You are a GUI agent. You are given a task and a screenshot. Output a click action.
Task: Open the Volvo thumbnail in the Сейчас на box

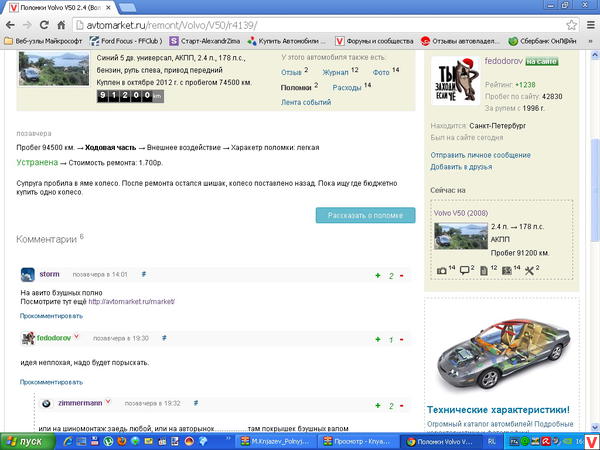(x=461, y=236)
